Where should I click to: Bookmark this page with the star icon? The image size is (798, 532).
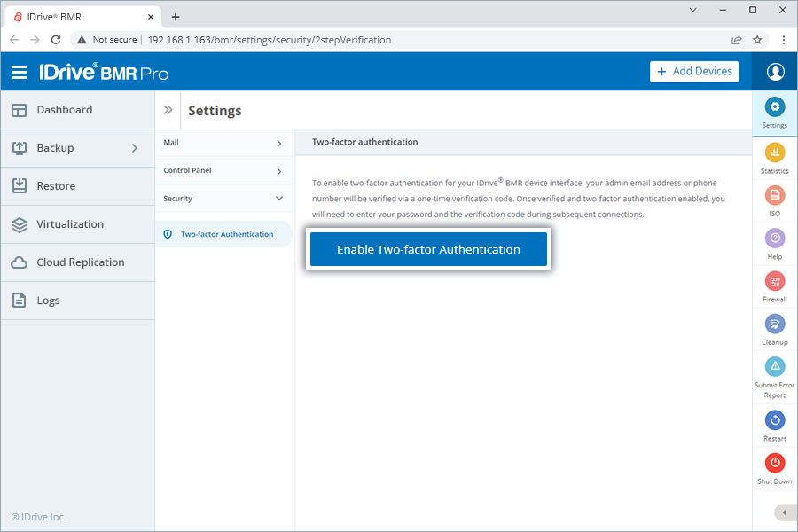tap(757, 40)
